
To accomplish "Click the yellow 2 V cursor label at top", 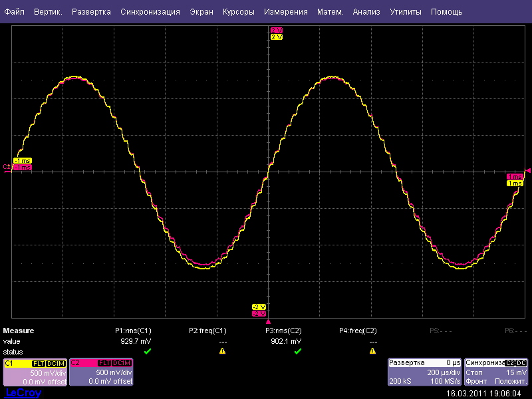I will point(276,37).
